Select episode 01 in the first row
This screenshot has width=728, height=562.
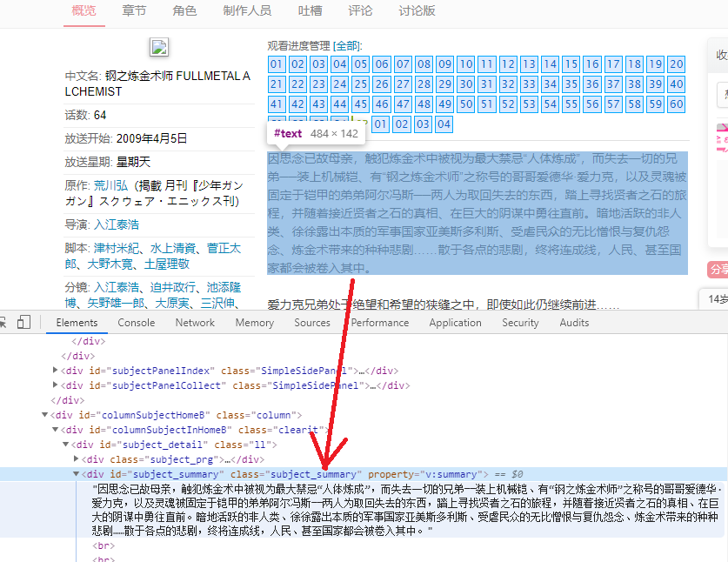277,64
